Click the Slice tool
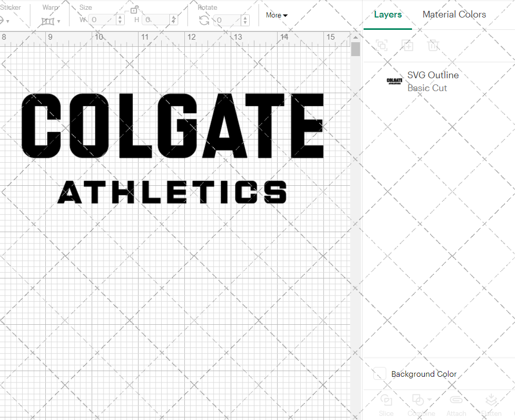This screenshot has height=420, width=515. point(386,405)
